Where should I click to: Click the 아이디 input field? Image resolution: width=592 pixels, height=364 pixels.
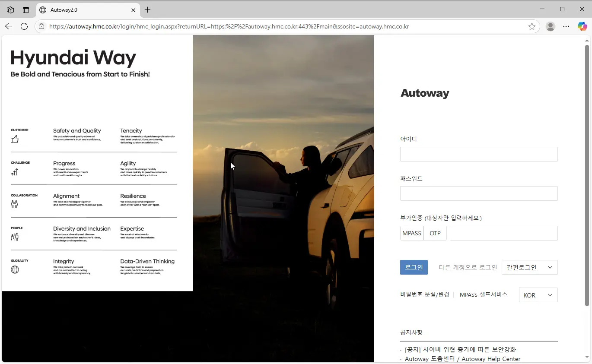tap(479, 154)
